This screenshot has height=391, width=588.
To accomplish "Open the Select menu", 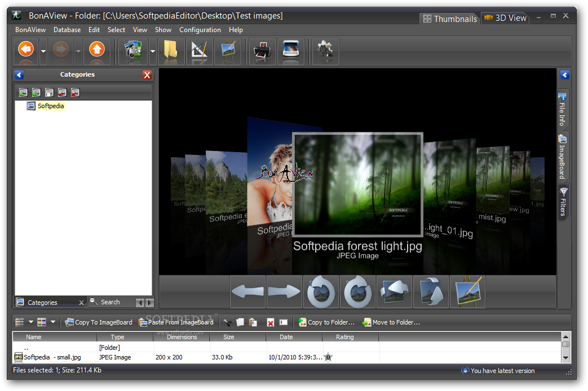I will tap(116, 30).
